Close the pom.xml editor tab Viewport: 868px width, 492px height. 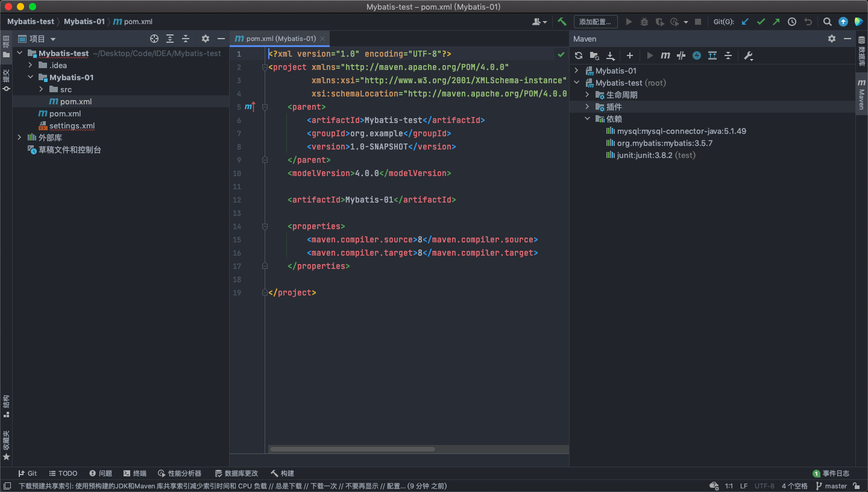coord(322,39)
